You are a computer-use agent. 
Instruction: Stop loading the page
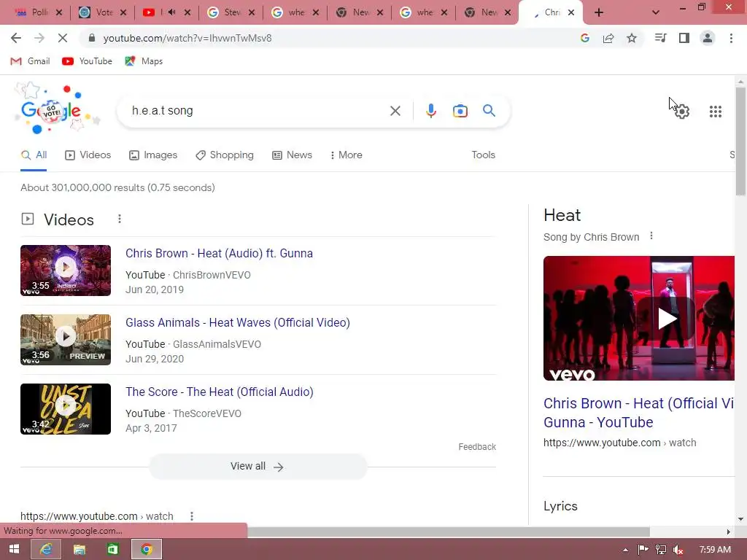coord(63,38)
